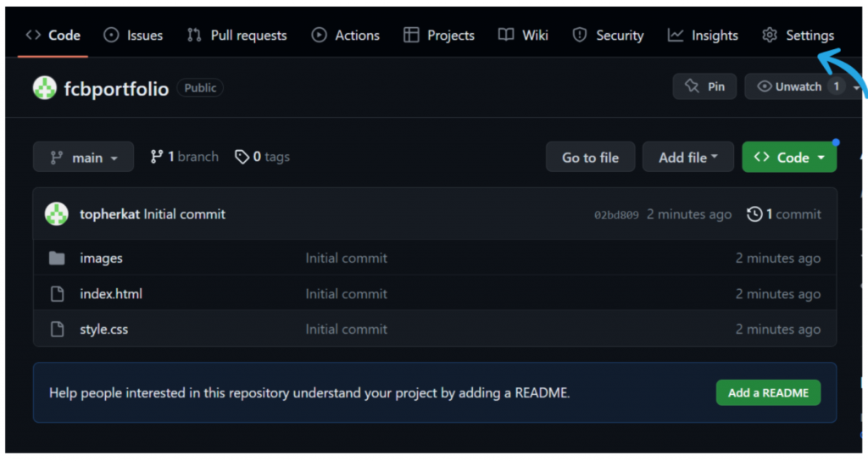Screen dimensions: 868x461
Task: Open the index.html file
Action: coord(111,294)
